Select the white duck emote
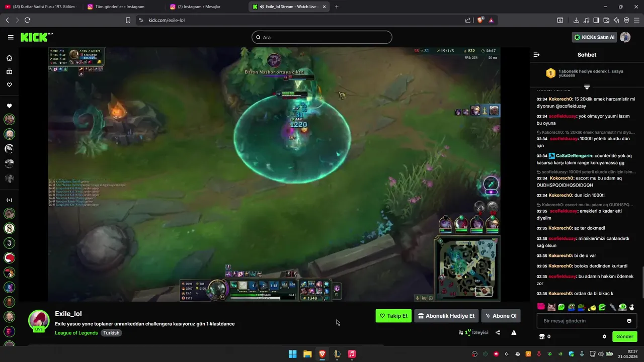Image resolution: width=644 pixels, height=362 pixels. (632, 307)
